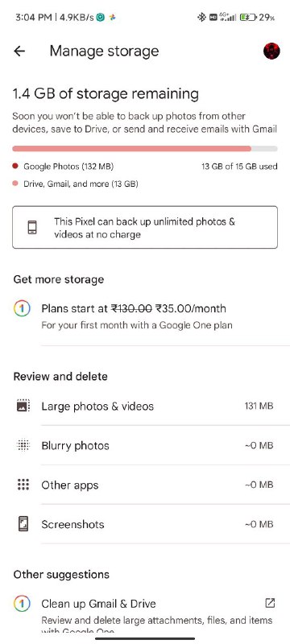
Task: Tap the 131 MB size label
Action: click(x=259, y=407)
